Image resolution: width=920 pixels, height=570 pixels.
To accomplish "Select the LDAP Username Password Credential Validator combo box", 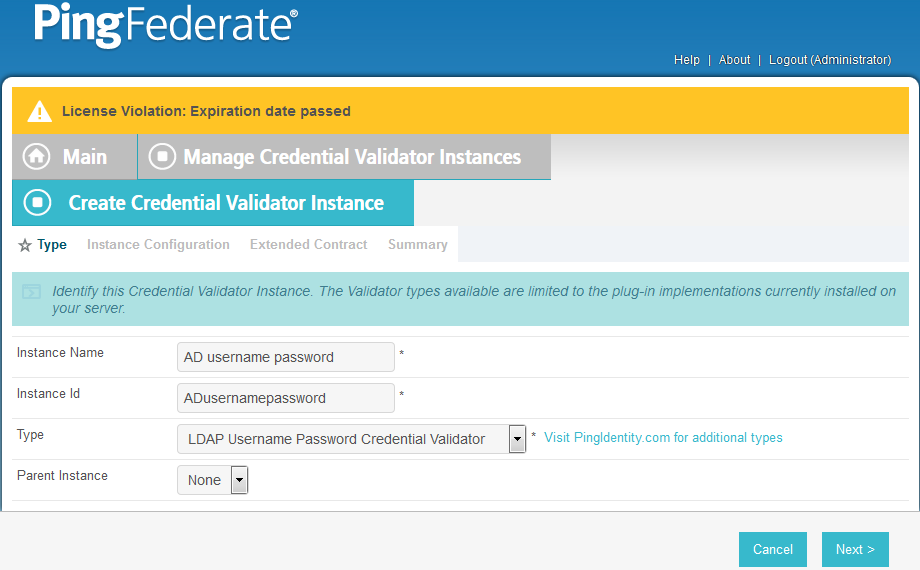I will (x=351, y=439).
